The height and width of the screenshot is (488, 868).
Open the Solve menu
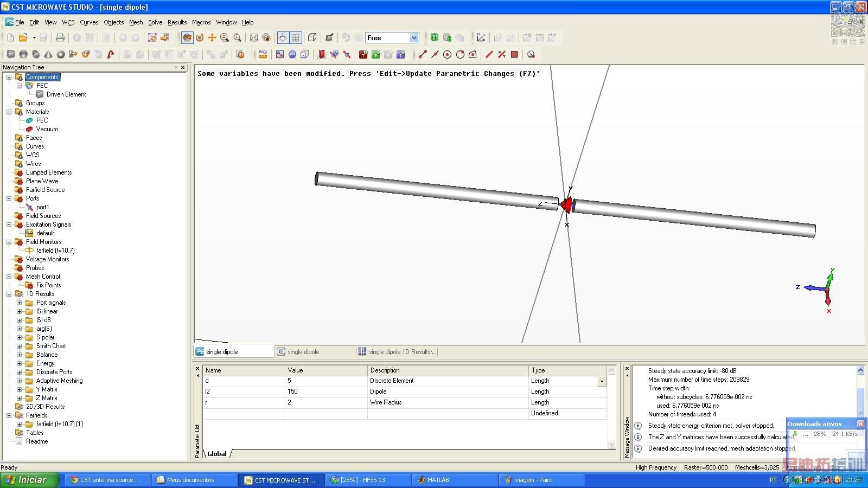pyautogui.click(x=155, y=22)
